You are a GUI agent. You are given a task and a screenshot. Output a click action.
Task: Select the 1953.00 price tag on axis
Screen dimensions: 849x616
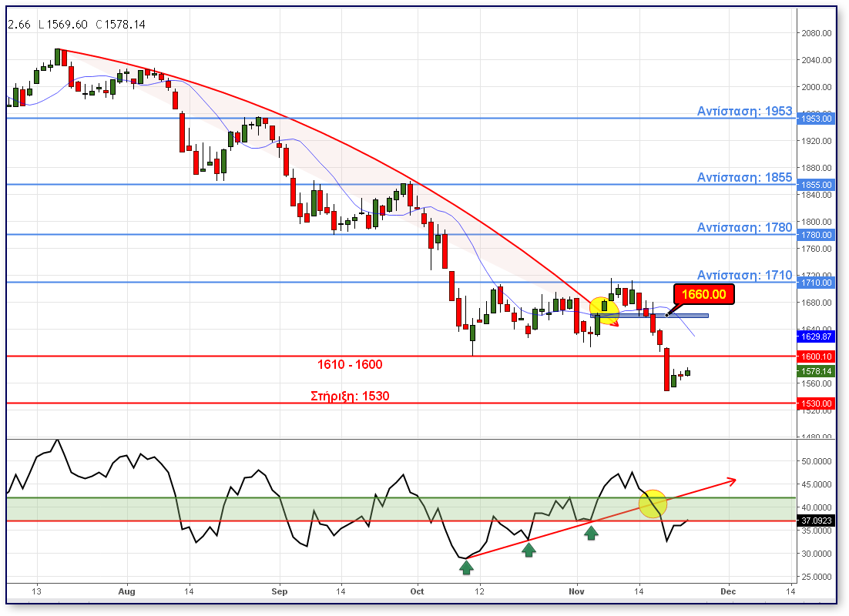816,119
